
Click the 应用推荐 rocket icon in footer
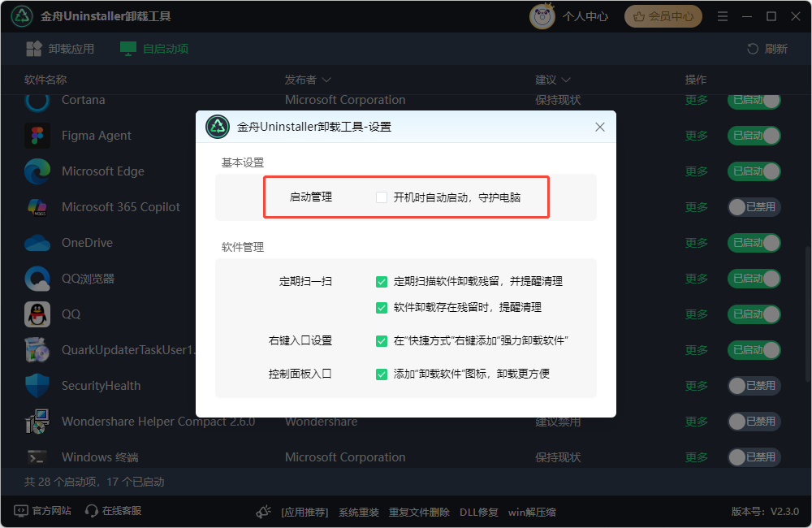click(264, 512)
